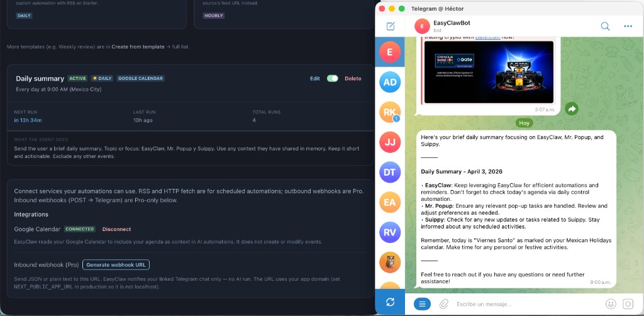Open the compose new message icon in Telegram
The width and height of the screenshot is (644, 316).
pyautogui.click(x=390, y=26)
